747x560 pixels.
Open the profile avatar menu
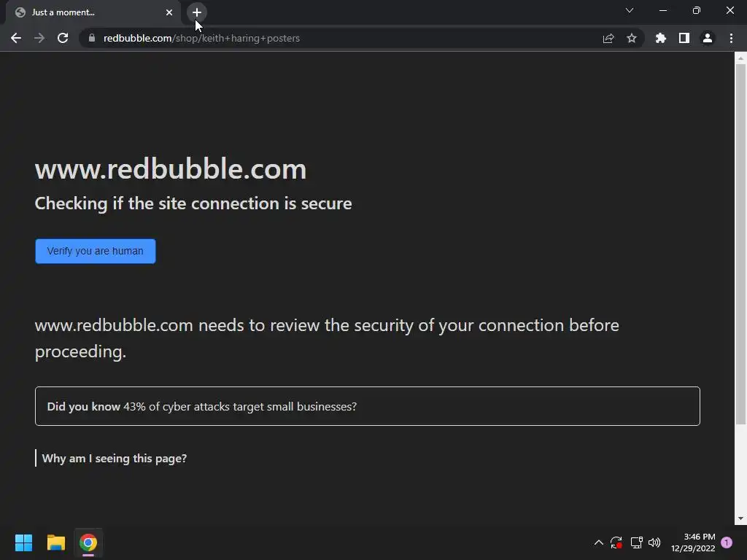point(708,38)
